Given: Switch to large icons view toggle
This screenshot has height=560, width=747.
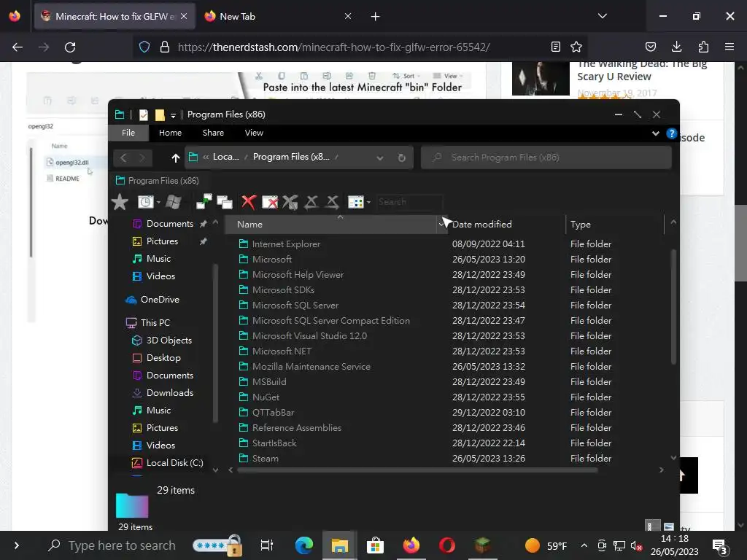Looking at the screenshot, I should click(668, 526).
